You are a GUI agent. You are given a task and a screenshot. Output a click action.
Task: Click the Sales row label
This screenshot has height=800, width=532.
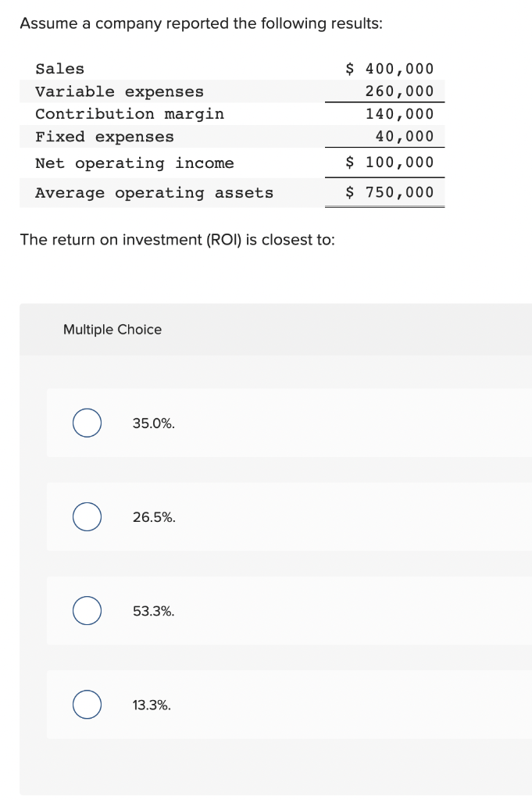(59, 69)
